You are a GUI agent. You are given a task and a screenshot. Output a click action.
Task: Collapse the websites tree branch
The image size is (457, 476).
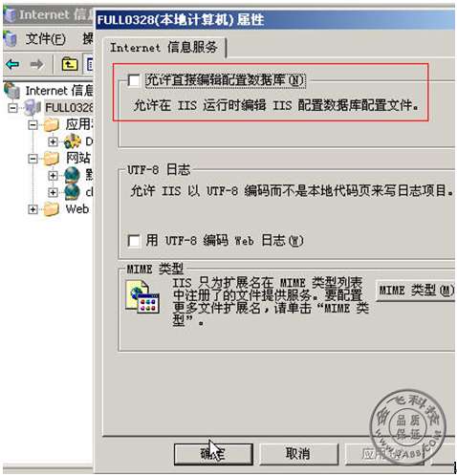[33, 159]
